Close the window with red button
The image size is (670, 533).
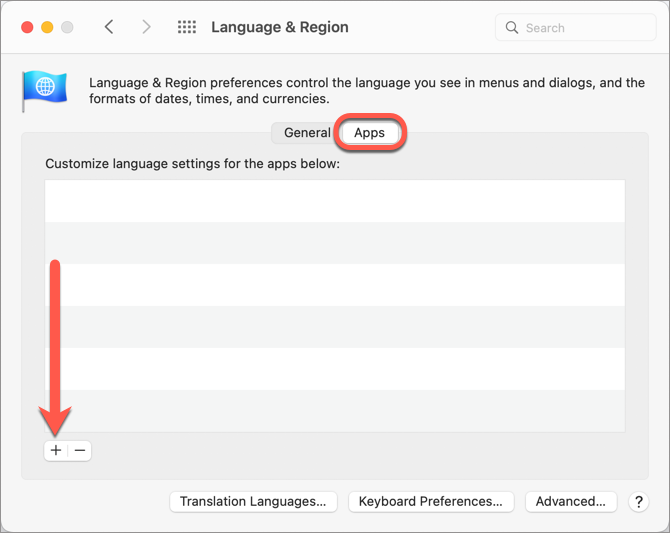tap(27, 27)
